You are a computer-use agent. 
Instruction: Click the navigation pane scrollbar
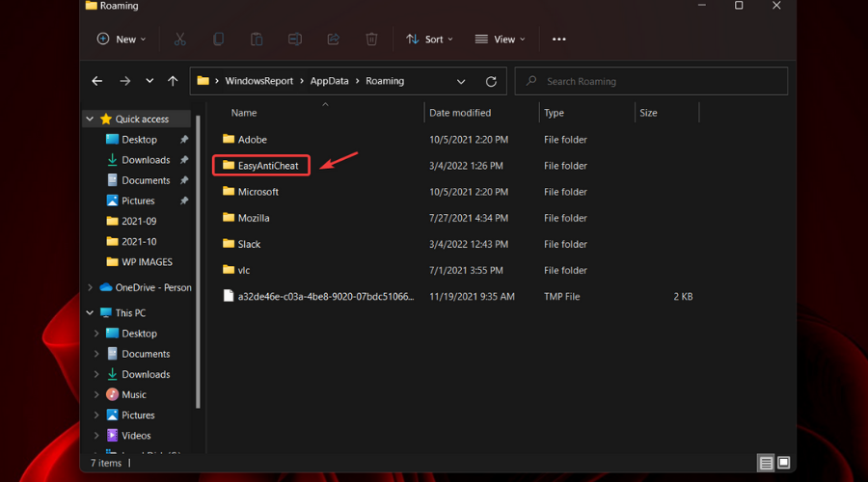pyautogui.click(x=198, y=262)
